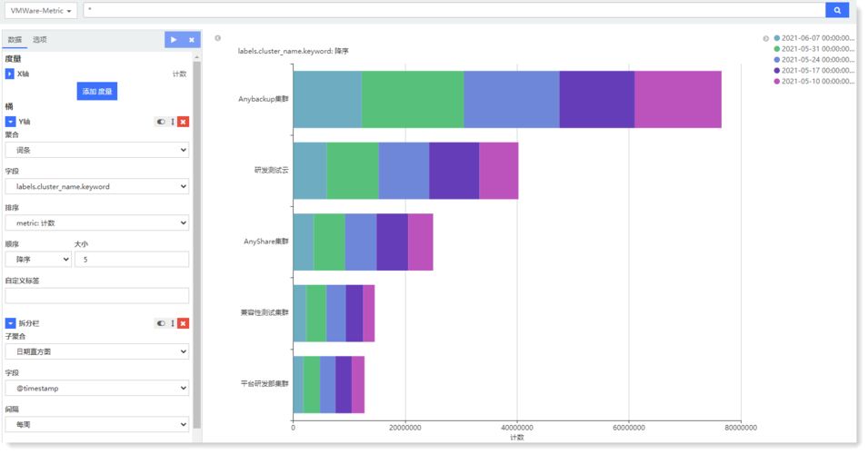
Task: Open the VMWare-Metric index selector
Action: (x=41, y=11)
